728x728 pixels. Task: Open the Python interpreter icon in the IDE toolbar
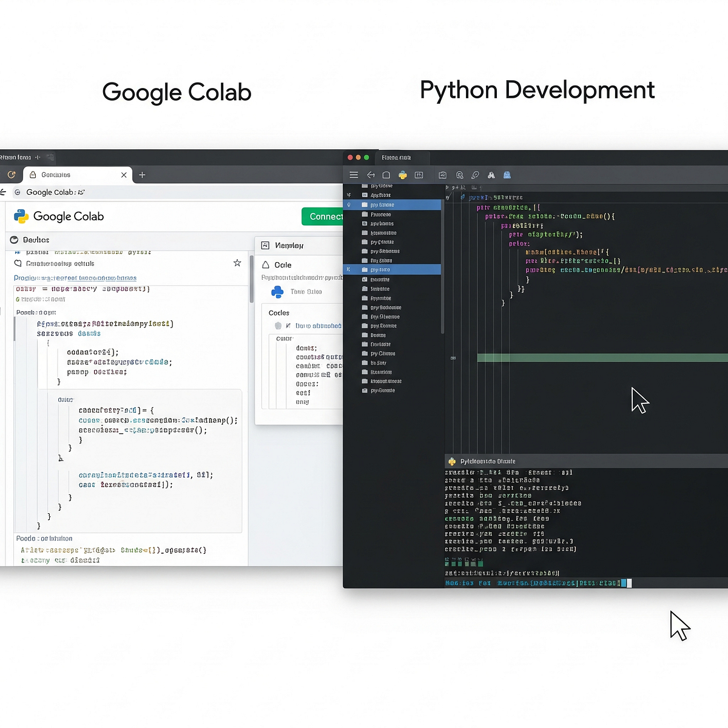pos(402,175)
